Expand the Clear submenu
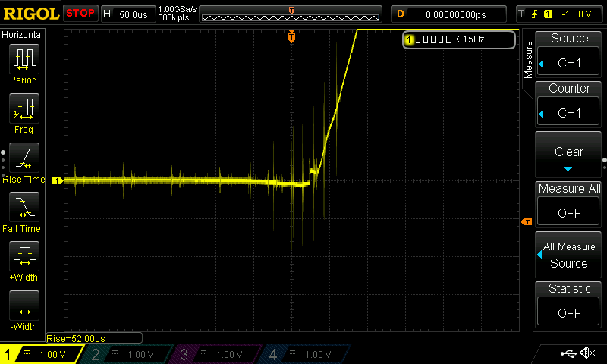The height and width of the screenshot is (364, 607). pos(569,155)
